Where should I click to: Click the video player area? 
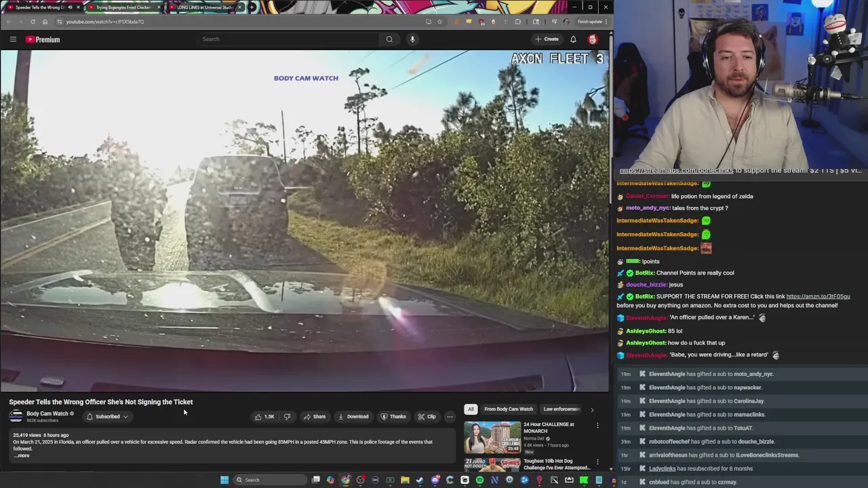click(x=304, y=221)
